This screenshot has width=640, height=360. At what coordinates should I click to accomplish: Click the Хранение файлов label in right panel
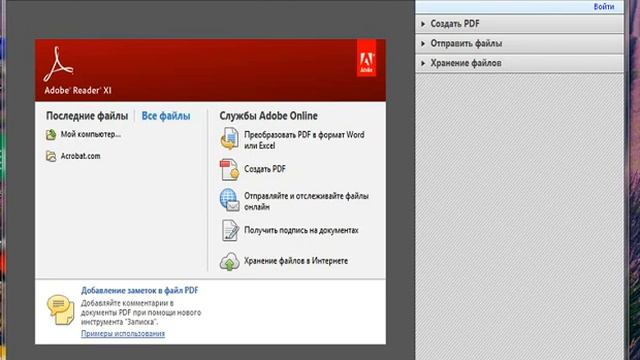[x=466, y=63]
